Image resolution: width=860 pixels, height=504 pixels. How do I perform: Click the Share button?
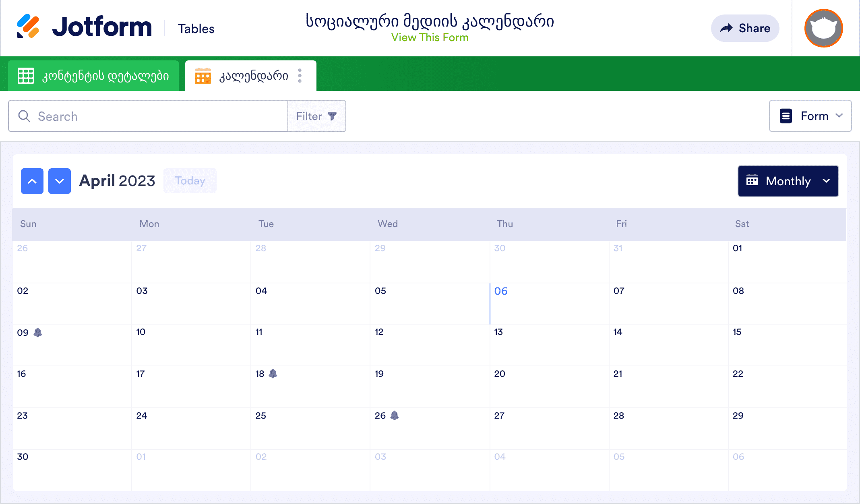(745, 28)
